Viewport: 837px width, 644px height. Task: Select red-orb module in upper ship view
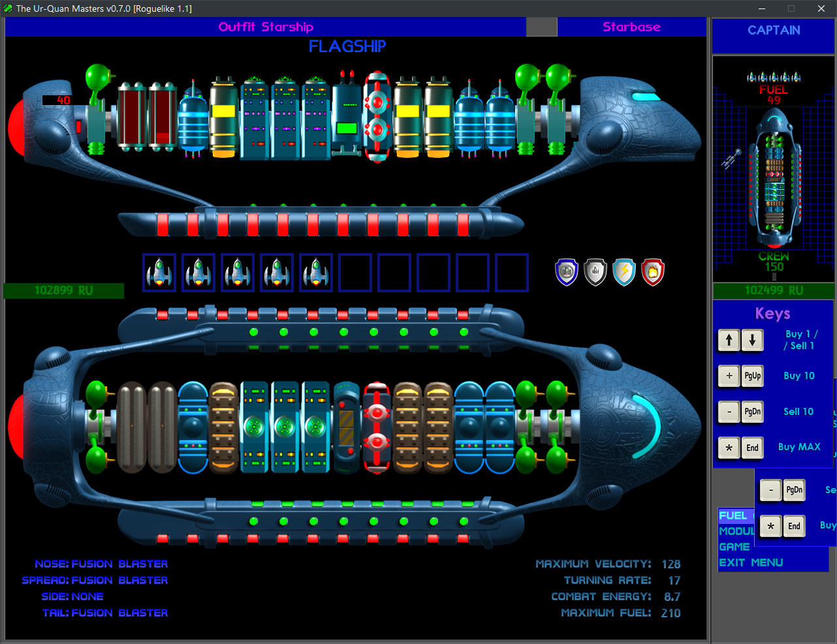[x=377, y=117]
